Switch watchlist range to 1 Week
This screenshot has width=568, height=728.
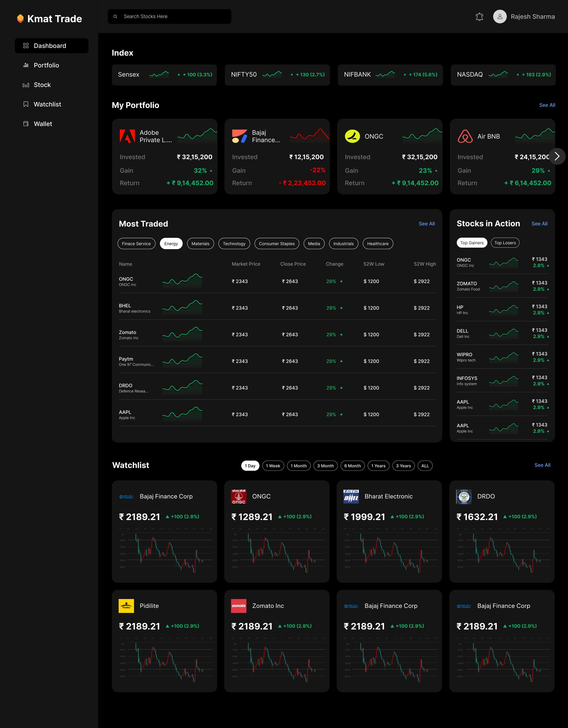click(273, 466)
